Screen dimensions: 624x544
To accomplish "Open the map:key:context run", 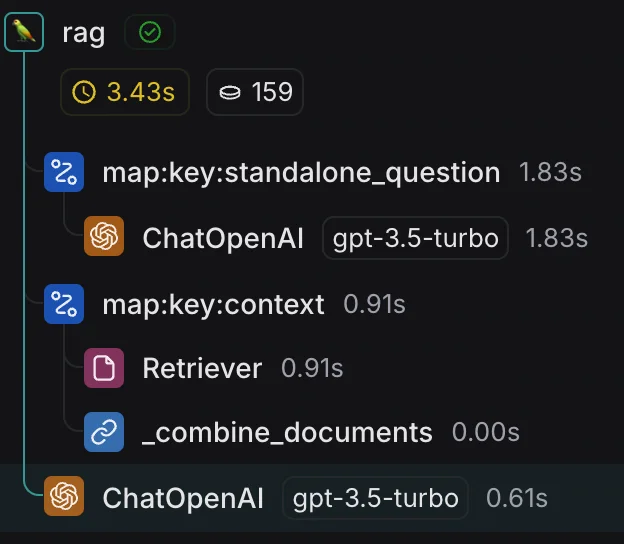I will click(x=213, y=303).
